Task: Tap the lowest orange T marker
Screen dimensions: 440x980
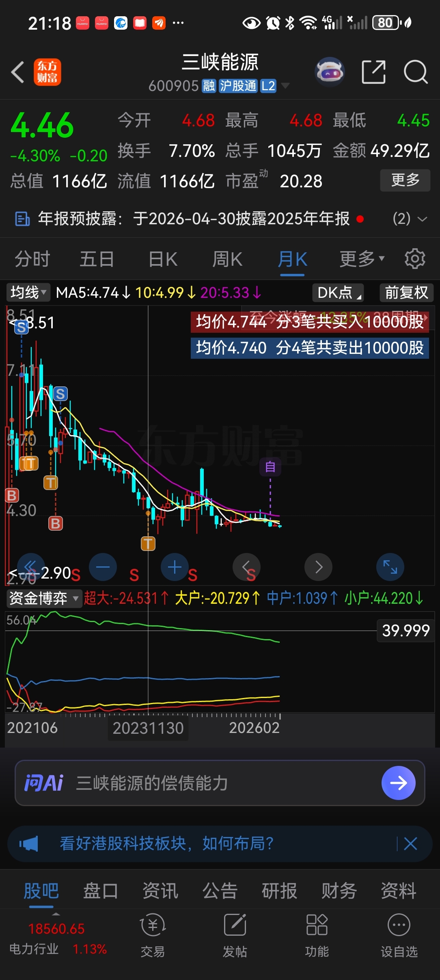Action: (148, 543)
